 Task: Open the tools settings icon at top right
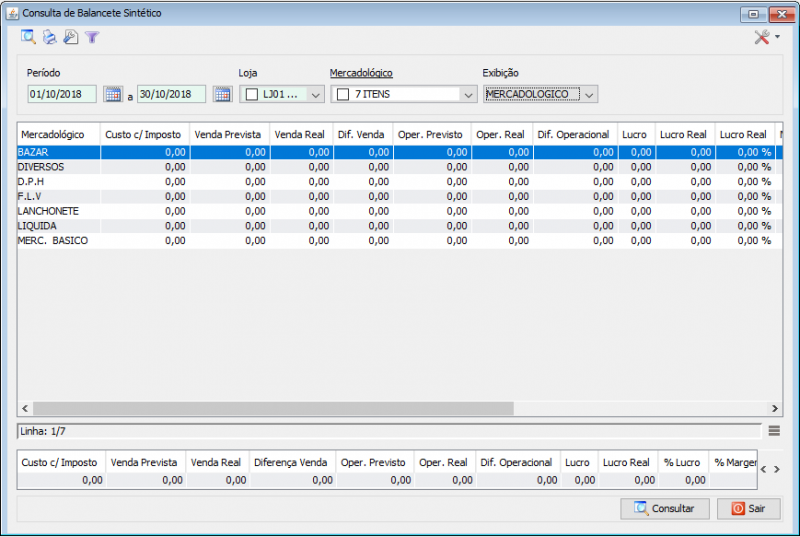pos(762,37)
